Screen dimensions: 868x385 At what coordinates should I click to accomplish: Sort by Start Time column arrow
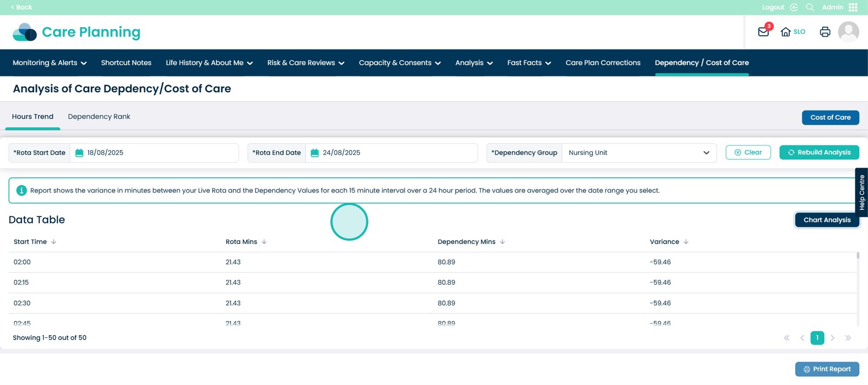pos(54,242)
